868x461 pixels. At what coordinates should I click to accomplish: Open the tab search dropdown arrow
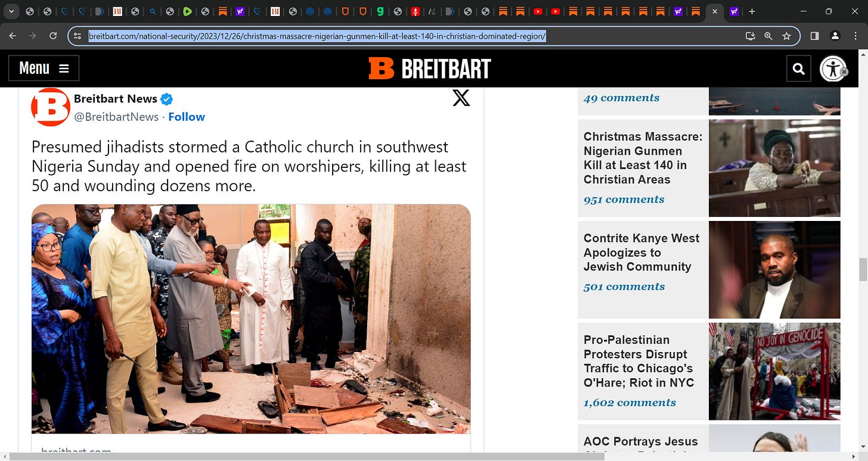[x=11, y=11]
